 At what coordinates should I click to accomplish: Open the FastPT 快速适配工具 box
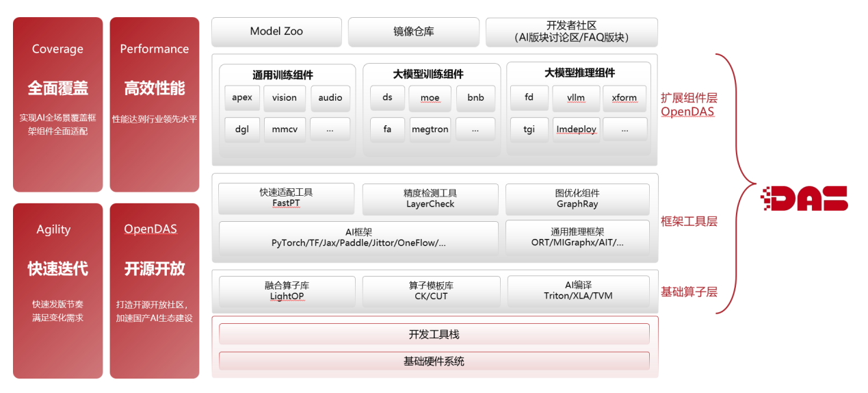(286, 198)
